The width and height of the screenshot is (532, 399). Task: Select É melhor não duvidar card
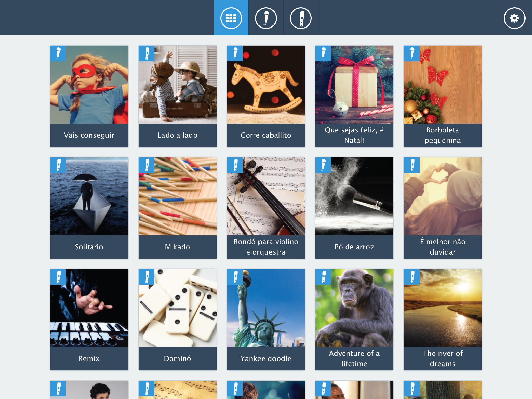pyautogui.click(x=443, y=208)
